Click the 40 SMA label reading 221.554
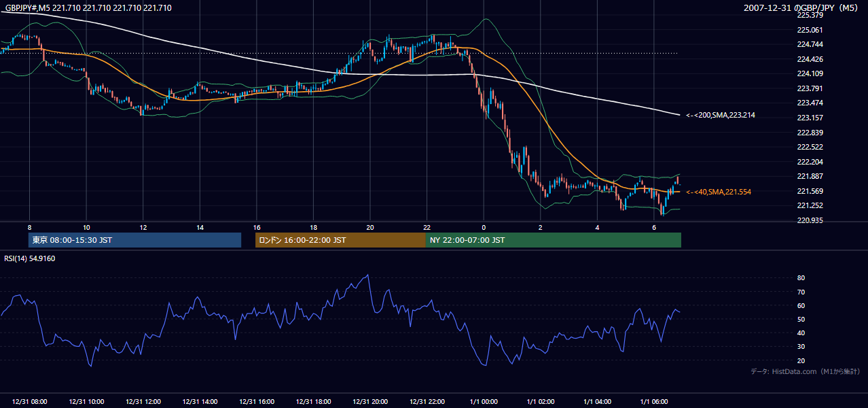 coord(718,192)
